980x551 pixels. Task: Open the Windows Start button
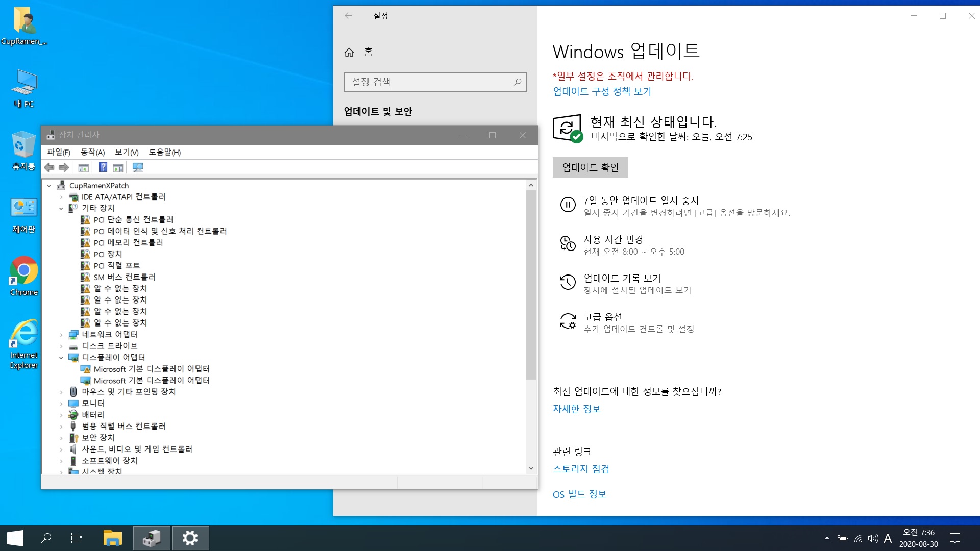tap(15, 538)
